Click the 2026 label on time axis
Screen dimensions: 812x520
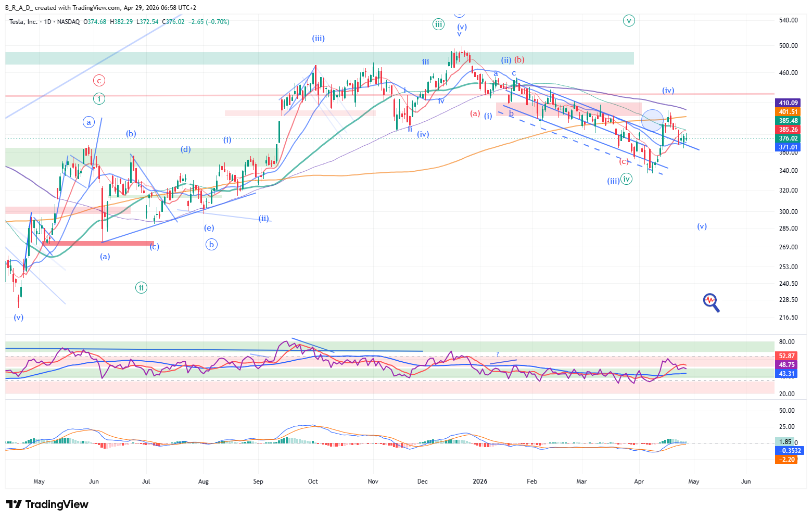point(480,481)
